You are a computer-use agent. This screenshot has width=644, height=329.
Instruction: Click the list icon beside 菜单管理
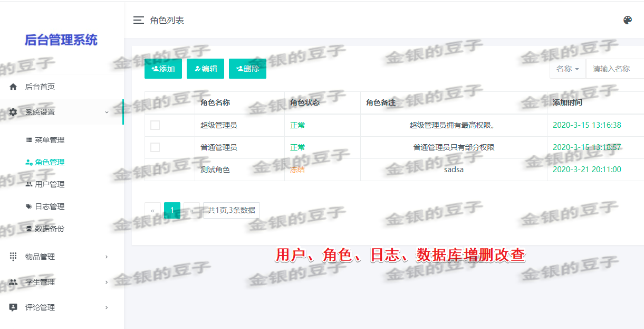click(x=29, y=140)
